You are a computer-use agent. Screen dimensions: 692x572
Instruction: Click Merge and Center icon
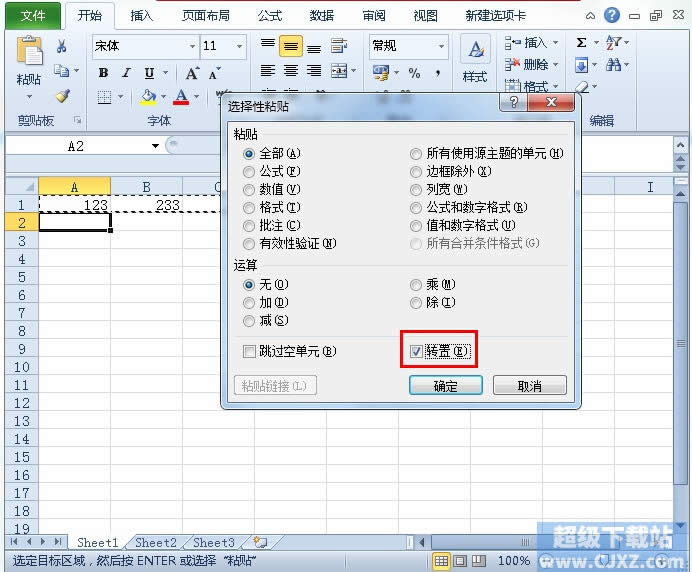click(x=339, y=71)
